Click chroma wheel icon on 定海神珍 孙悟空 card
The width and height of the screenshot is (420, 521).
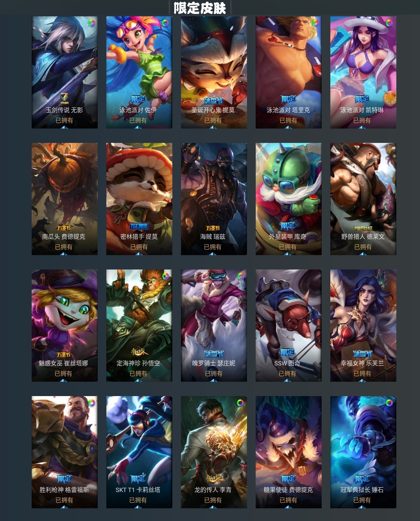pyautogui.click(x=166, y=276)
